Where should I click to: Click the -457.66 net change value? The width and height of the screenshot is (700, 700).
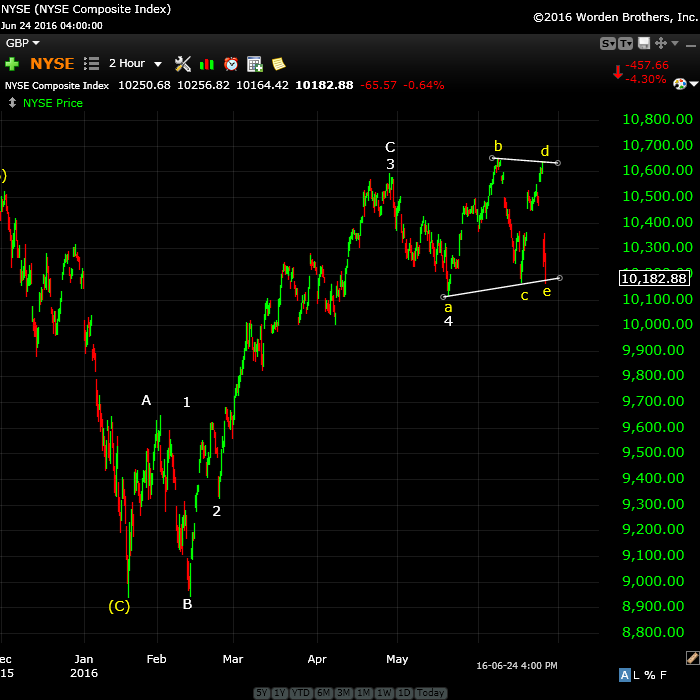pos(646,65)
